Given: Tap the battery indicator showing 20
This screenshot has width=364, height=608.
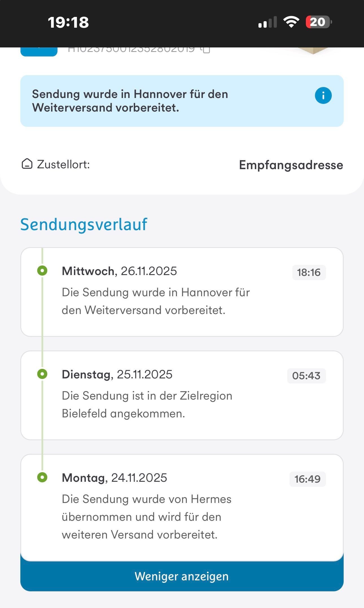Looking at the screenshot, I should [x=319, y=22].
